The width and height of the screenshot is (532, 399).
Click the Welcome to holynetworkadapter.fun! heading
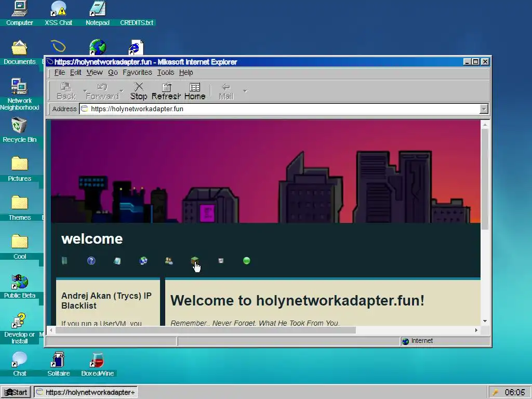(x=297, y=301)
